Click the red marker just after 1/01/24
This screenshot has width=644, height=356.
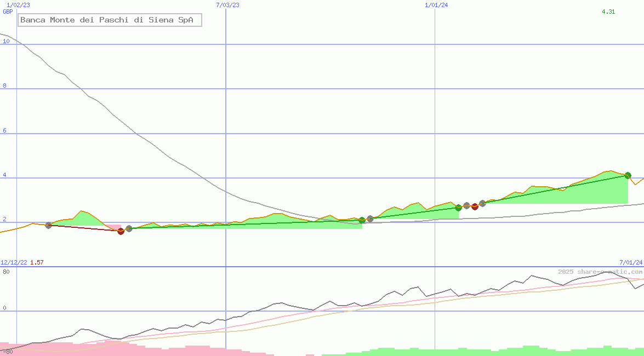click(x=475, y=206)
